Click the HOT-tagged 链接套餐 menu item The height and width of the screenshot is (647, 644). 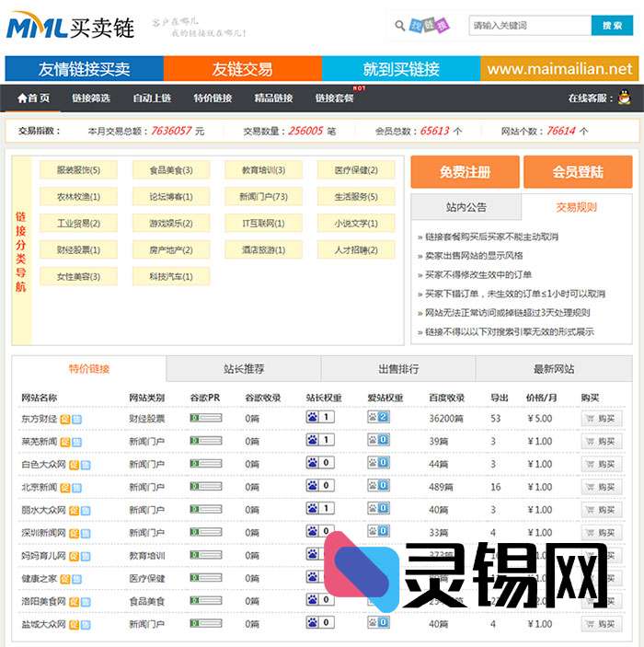(x=334, y=98)
